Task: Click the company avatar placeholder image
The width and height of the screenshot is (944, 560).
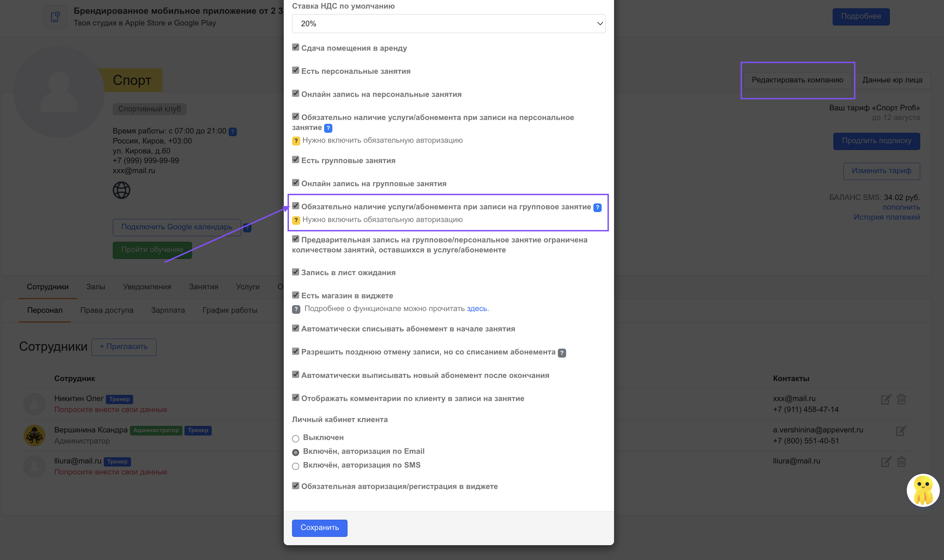Action: [x=59, y=92]
